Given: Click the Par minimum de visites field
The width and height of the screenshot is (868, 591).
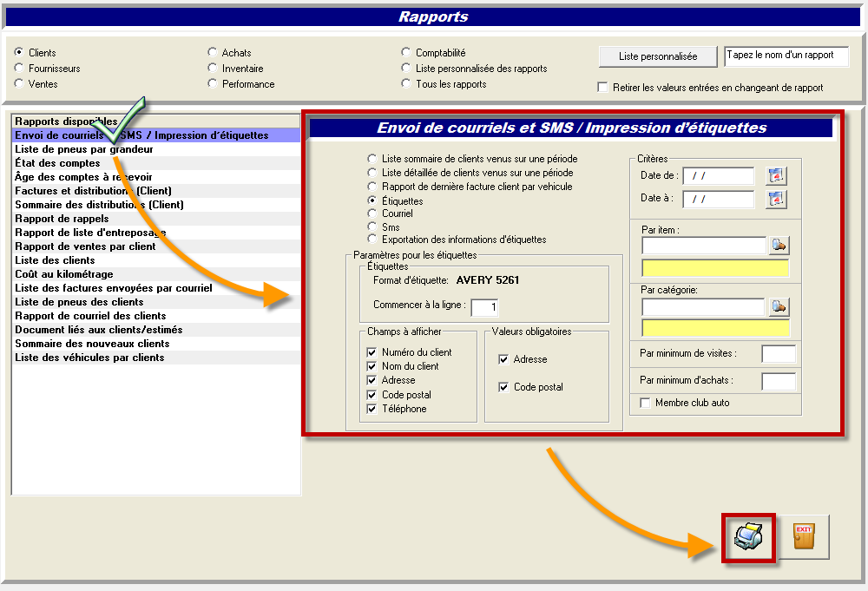Looking at the screenshot, I should (779, 353).
